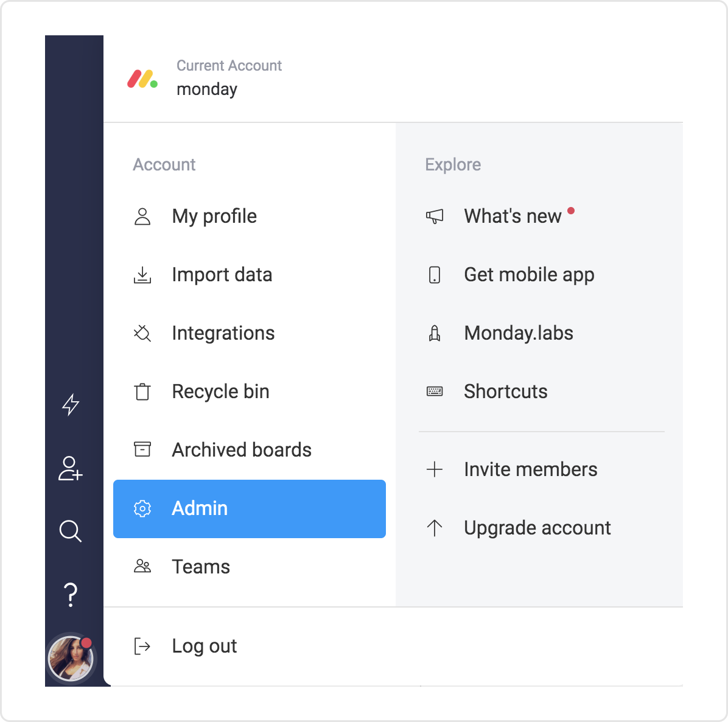
Task: Click the search magnifier icon in sidebar
Action: [x=71, y=531]
